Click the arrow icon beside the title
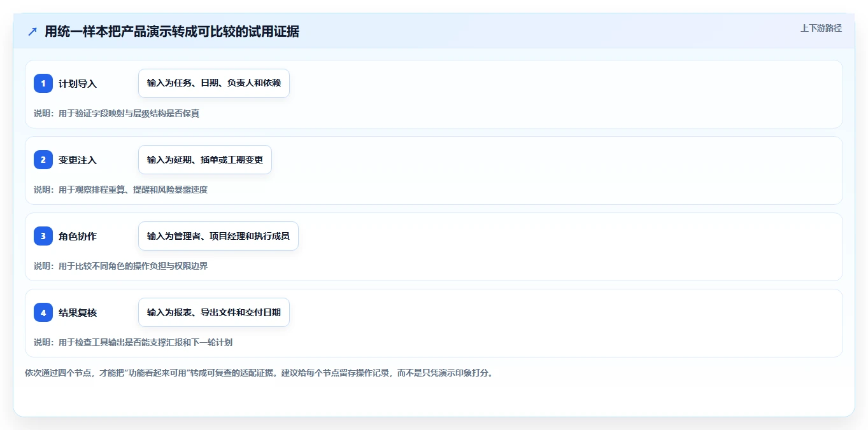This screenshot has width=868, height=430. (32, 32)
